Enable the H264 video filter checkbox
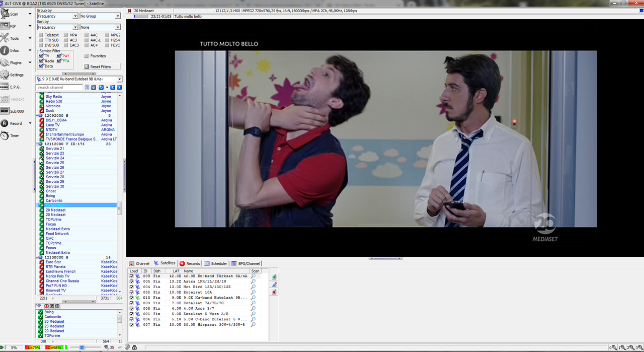 click(x=108, y=40)
